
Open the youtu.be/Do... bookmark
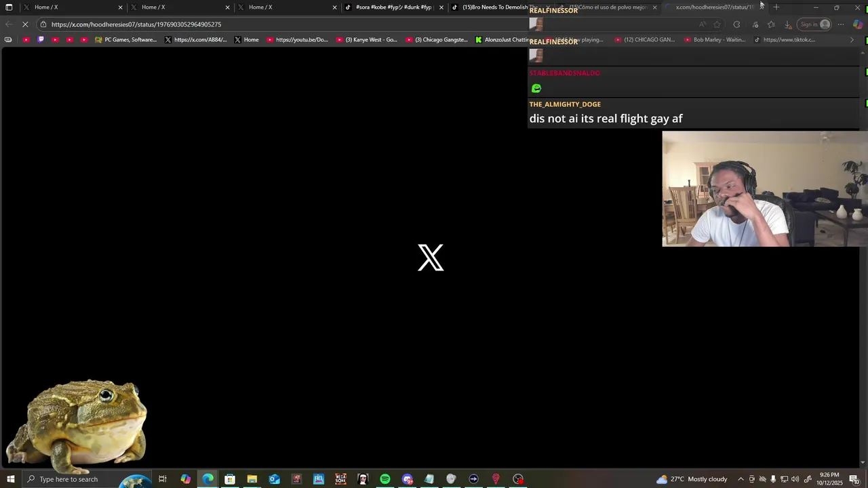click(297, 39)
